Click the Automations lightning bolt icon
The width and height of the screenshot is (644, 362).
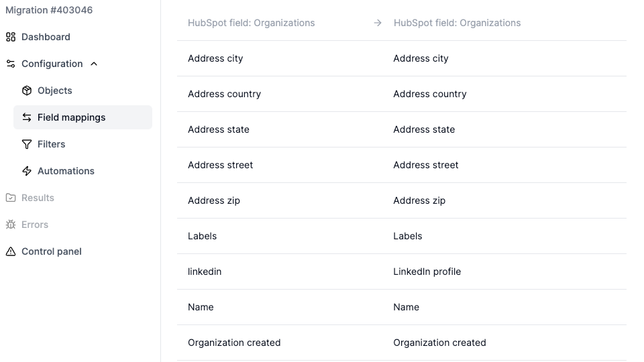pos(27,171)
